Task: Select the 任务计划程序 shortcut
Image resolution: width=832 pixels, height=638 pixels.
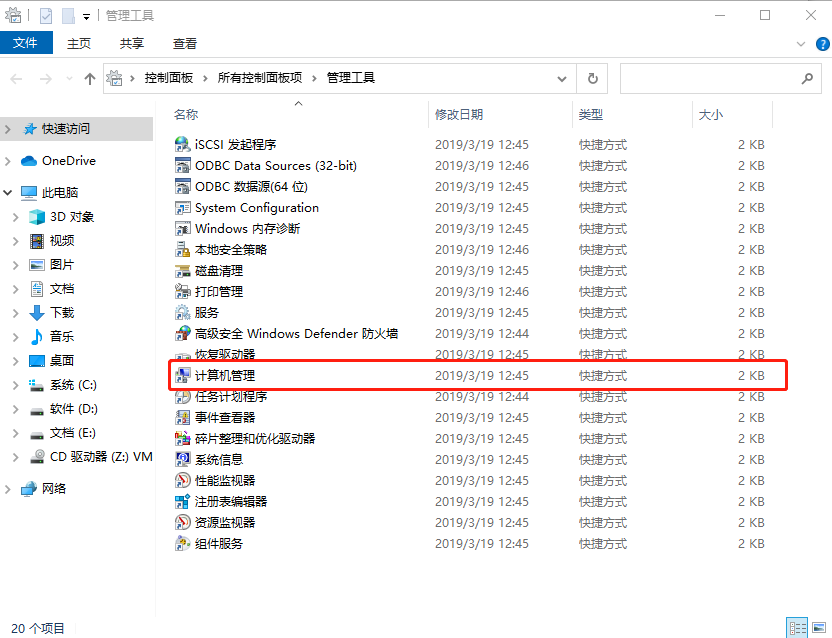Action: tap(232, 396)
